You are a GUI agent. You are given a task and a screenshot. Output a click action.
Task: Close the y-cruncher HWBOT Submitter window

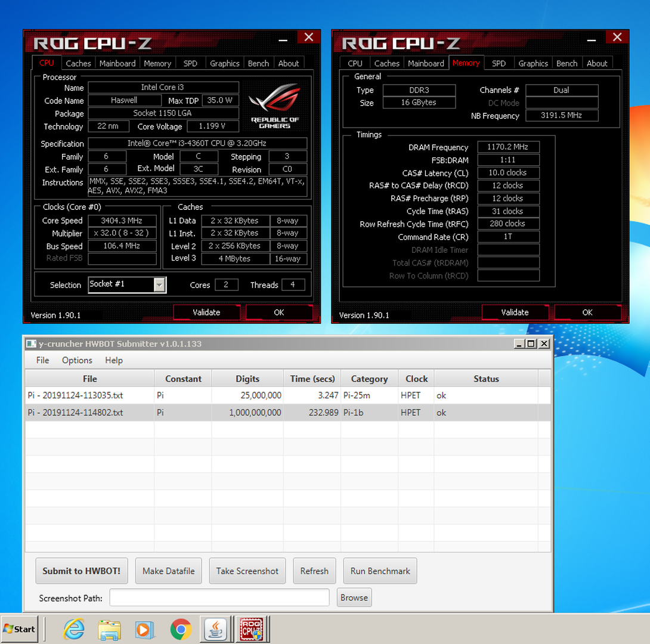[x=544, y=343]
